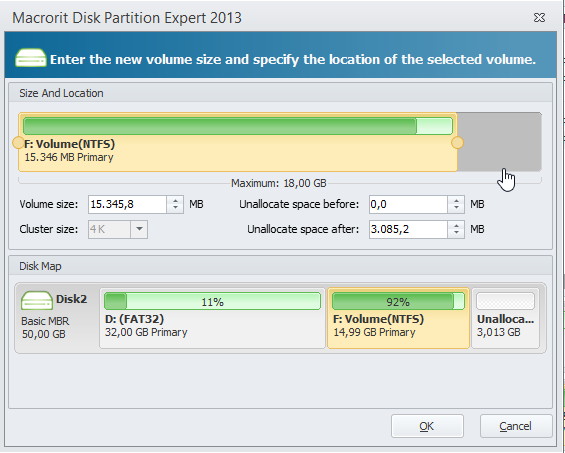565x453 pixels.
Task: Grab the left resize handle of F: volume
Action: click(x=18, y=143)
